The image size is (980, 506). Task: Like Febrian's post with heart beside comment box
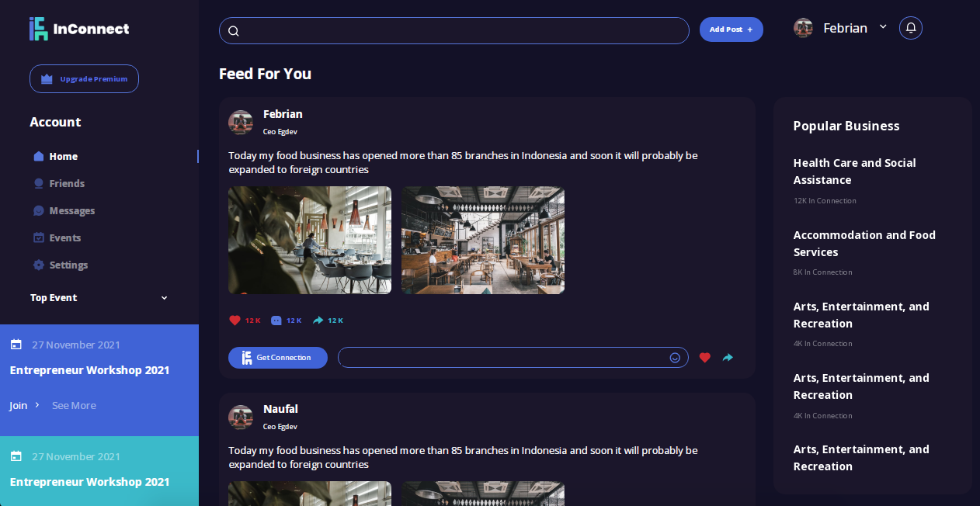(705, 358)
